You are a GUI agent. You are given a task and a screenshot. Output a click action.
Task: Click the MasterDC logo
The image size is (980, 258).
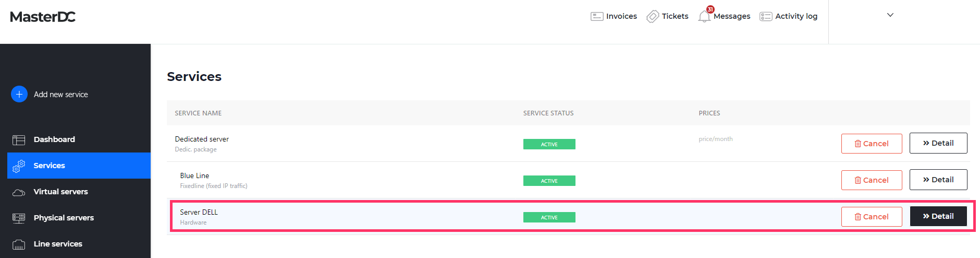43,17
